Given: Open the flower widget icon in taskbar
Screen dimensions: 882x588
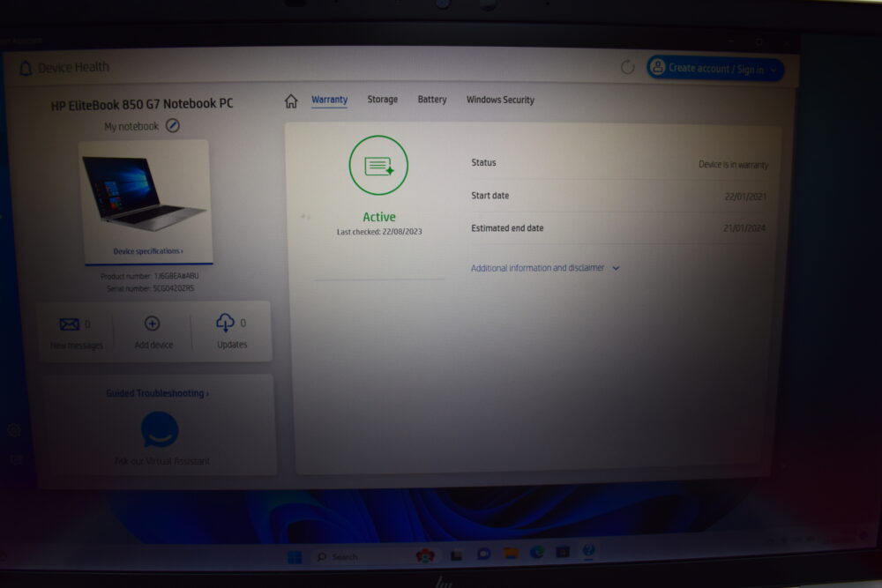Looking at the screenshot, I should (425, 555).
